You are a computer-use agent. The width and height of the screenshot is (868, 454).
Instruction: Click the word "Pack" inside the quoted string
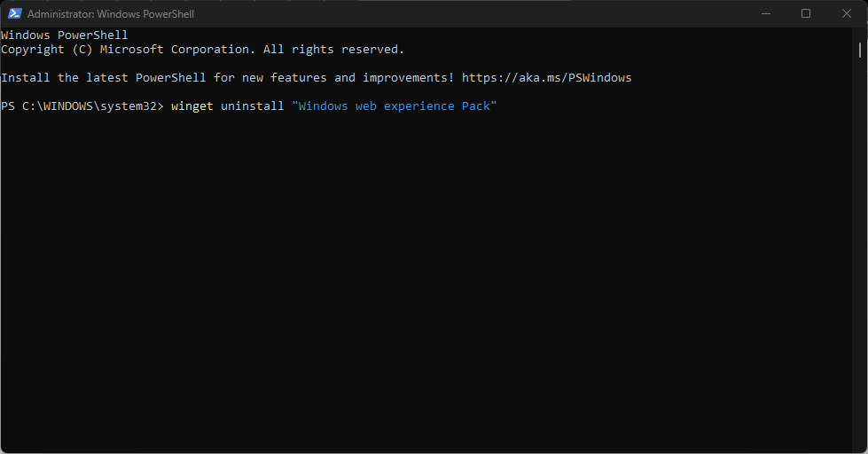coord(479,106)
